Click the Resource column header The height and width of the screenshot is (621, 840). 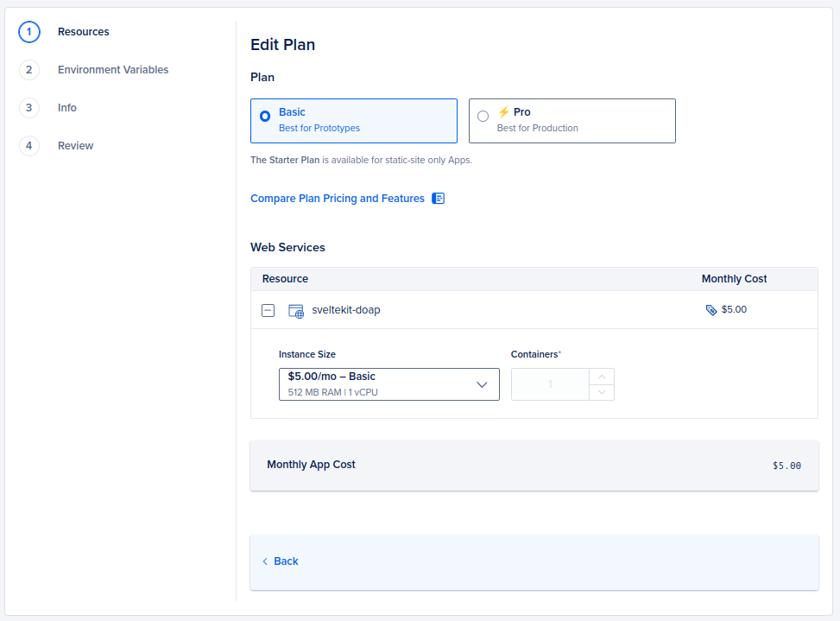coord(285,279)
